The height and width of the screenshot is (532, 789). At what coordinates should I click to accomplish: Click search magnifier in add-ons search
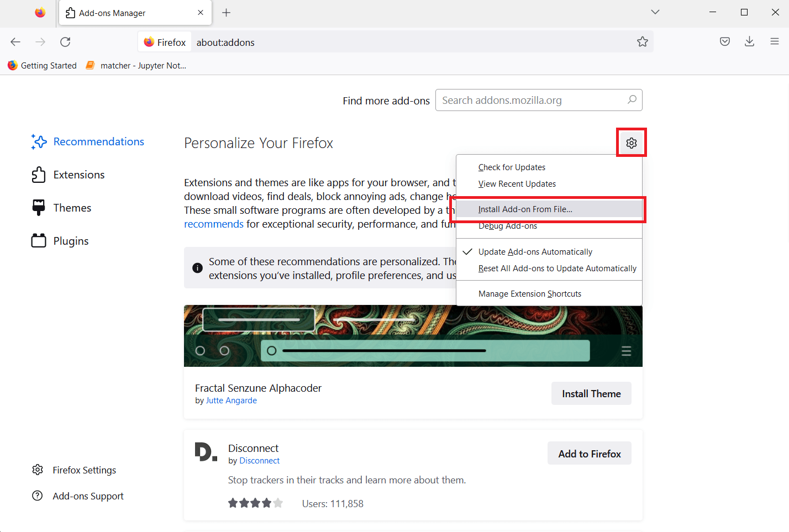[632, 100]
